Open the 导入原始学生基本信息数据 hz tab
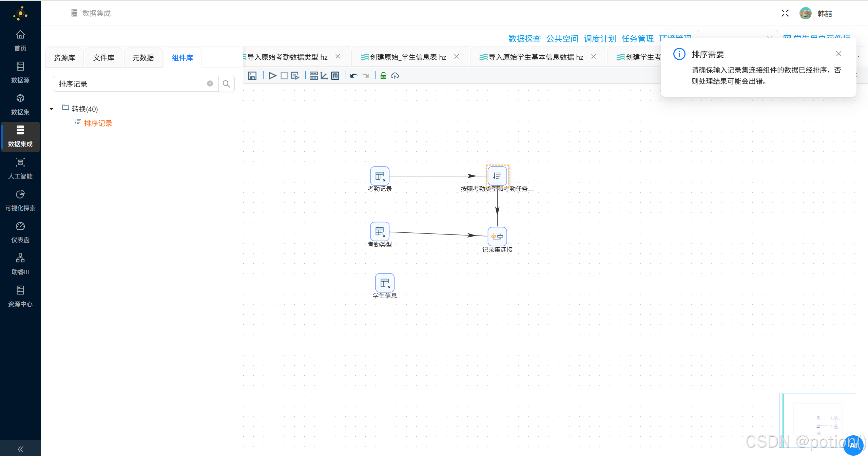This screenshot has width=868, height=456. pyautogui.click(x=536, y=57)
